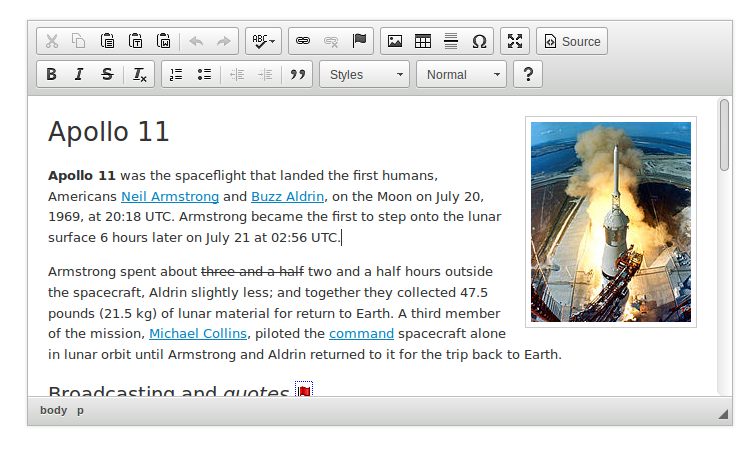Viewport: 754px width, 449px height.
Task: Click the vertical scrollbar thumb
Action: point(724,135)
